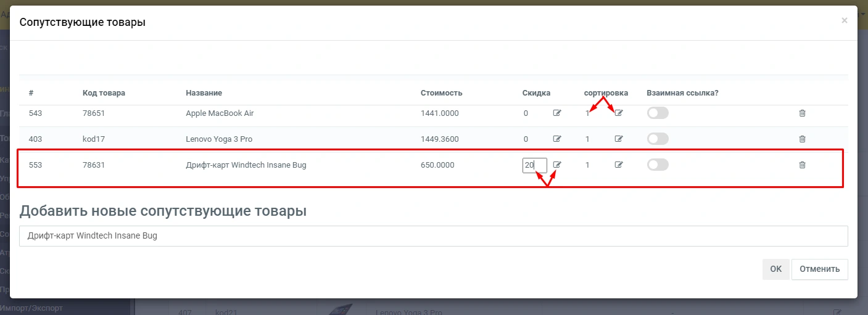Save discount edit for Дрифт-карт Windtech row
Image resolution: width=868 pixels, height=315 pixels.
pos(557,165)
